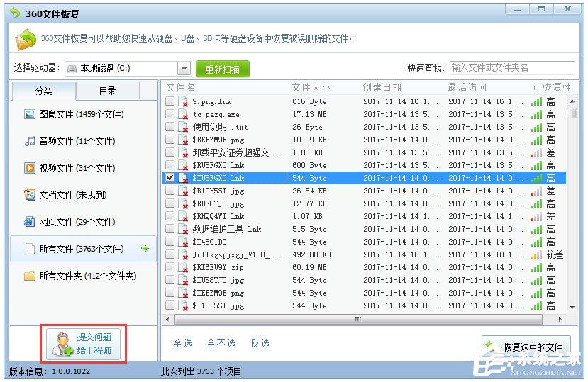Click file name $IUS8TJ0.jpg
The image size is (588, 382).
(x=218, y=280)
